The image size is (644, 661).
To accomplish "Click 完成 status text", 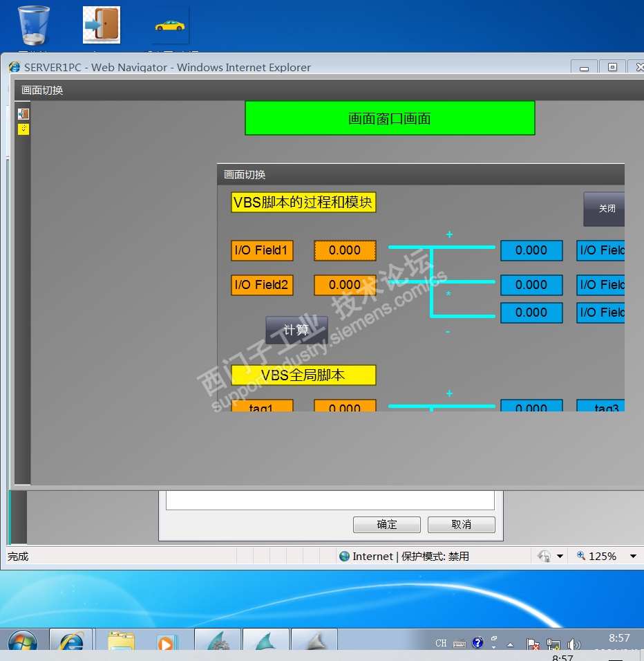I will tap(18, 557).
